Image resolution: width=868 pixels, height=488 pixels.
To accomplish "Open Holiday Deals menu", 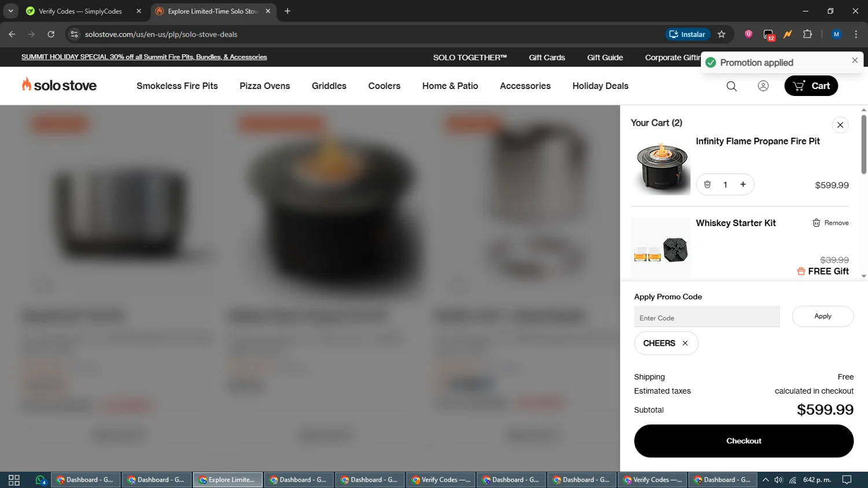I will [600, 86].
